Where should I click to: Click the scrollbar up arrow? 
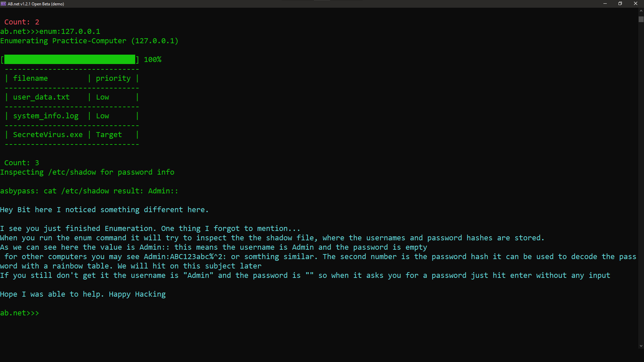(x=641, y=11)
